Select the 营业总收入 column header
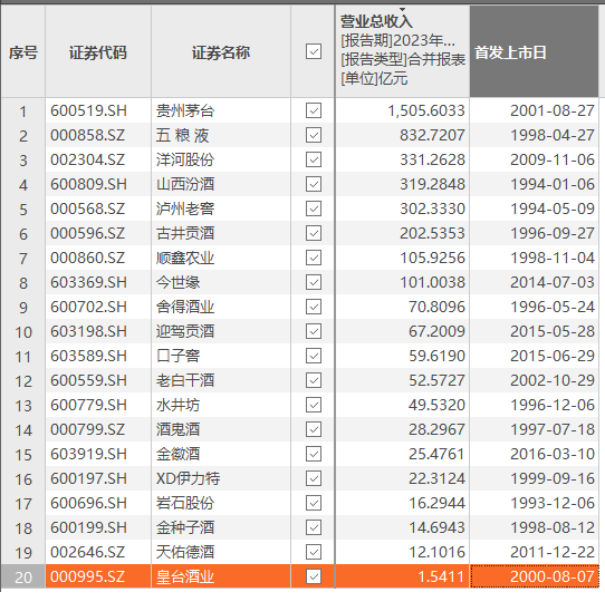Image resolution: width=605 pixels, height=593 pixels. coord(402,51)
